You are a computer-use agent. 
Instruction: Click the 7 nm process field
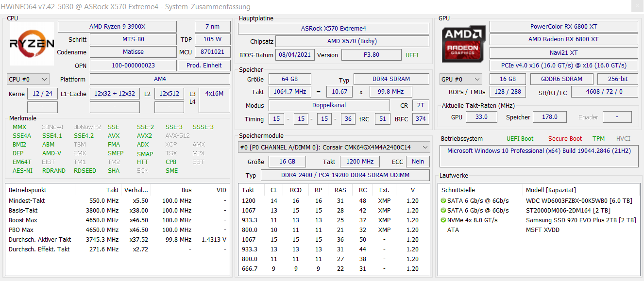click(212, 27)
